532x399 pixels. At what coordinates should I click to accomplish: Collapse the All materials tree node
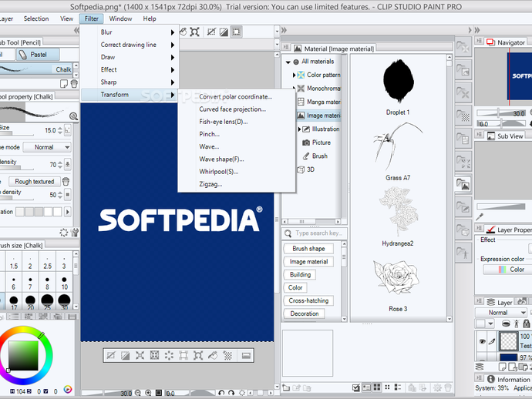click(288, 62)
